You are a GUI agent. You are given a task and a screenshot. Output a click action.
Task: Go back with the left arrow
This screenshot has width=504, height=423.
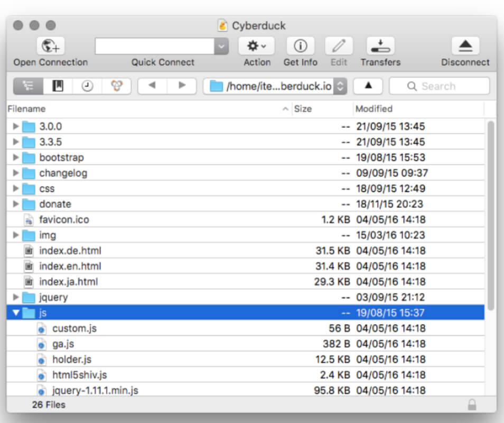(152, 86)
